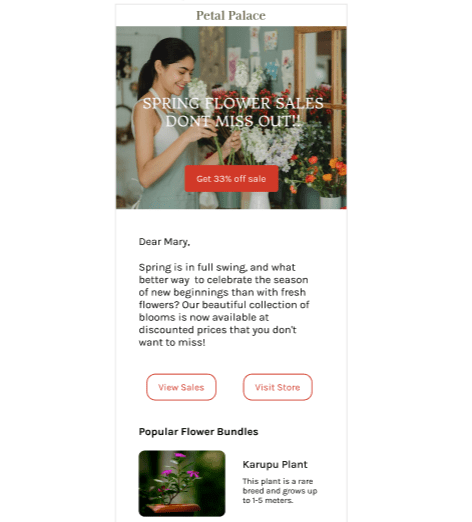Select the DONT MISS OUT!! banner line

tap(233, 121)
